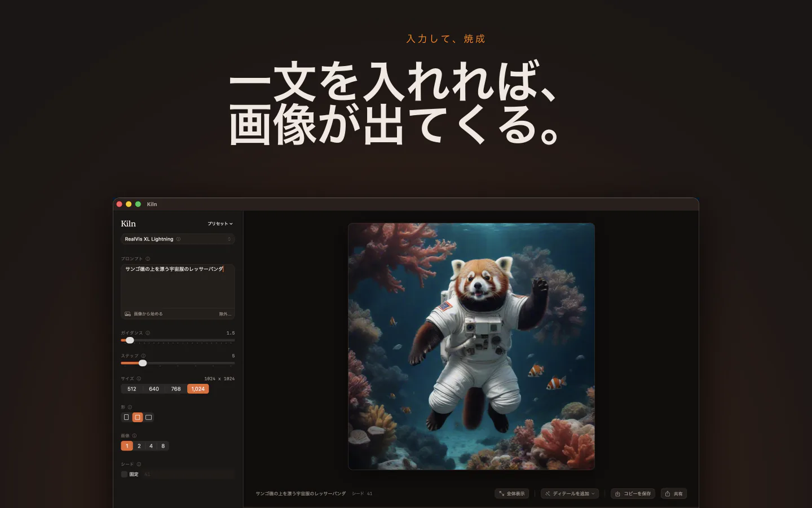The width and height of the screenshot is (812, 508).
Task: Click the Kiln logo in the sidebar
Action: click(x=129, y=224)
